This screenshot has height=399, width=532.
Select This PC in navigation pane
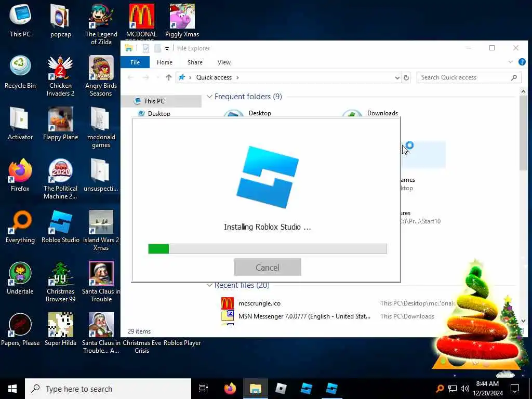[161, 101]
